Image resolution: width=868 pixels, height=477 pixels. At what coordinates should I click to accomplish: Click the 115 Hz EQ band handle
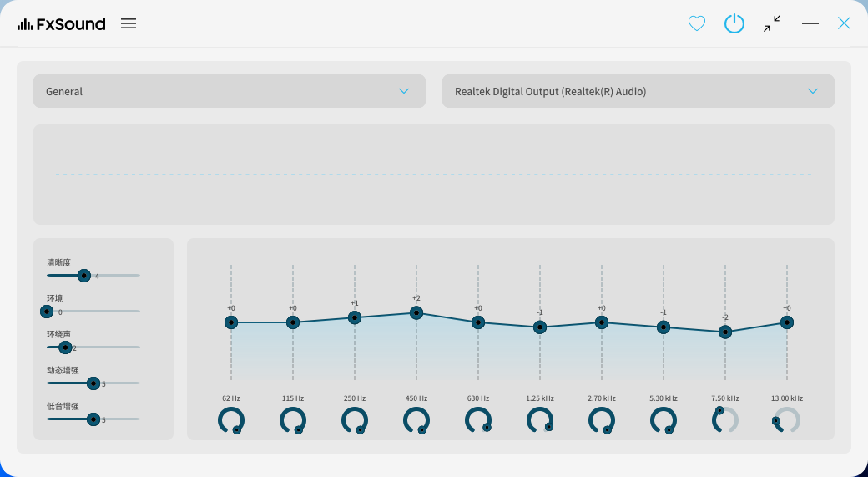(x=293, y=322)
